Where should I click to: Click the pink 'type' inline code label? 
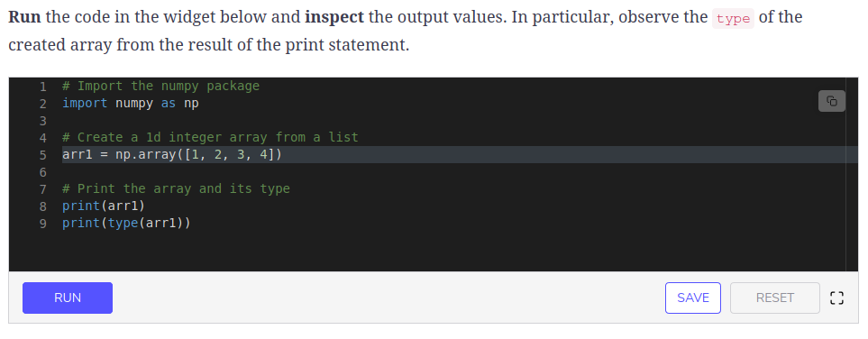tap(733, 19)
